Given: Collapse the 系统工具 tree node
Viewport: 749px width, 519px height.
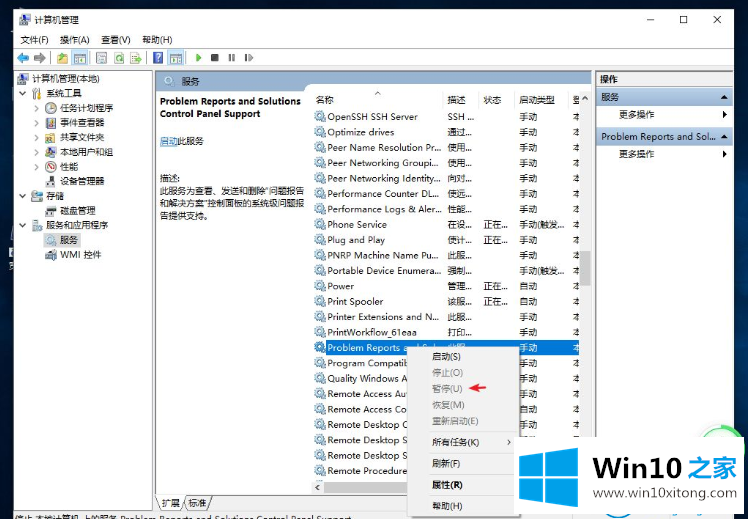Looking at the screenshot, I should point(22,93).
